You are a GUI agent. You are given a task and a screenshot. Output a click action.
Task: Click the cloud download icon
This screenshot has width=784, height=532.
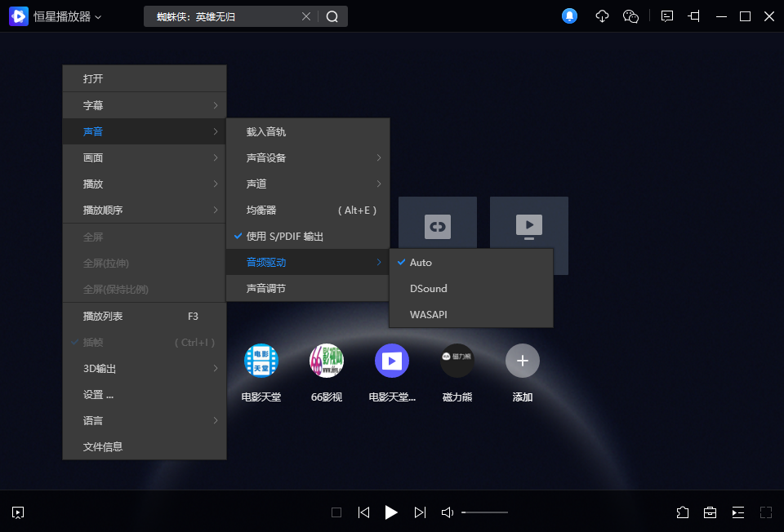(x=602, y=16)
